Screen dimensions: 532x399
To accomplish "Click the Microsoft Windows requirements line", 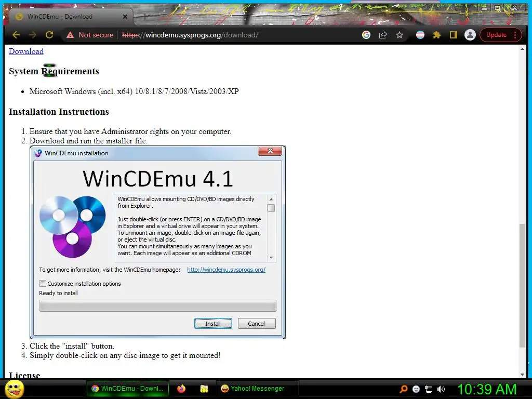I will click(134, 91).
